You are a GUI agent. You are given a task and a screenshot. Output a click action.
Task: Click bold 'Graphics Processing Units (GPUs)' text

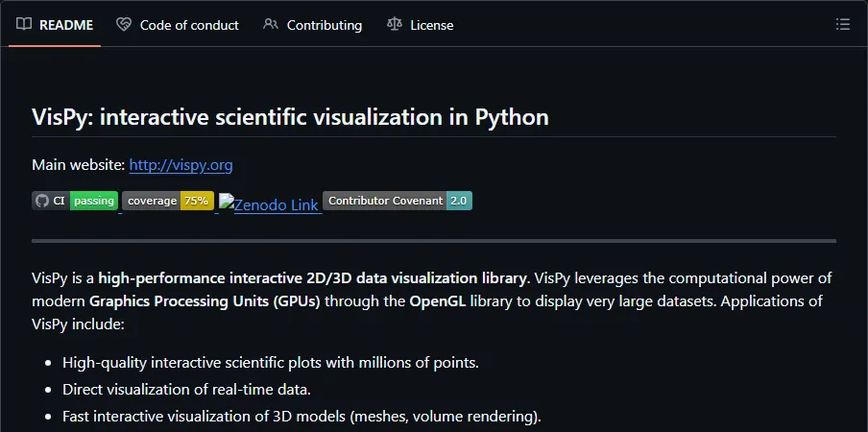pos(205,301)
